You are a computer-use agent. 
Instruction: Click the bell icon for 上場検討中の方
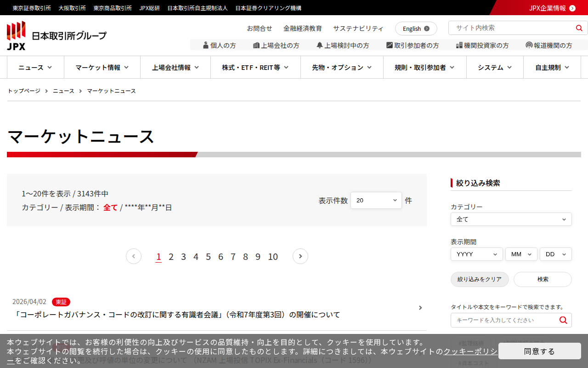pyautogui.click(x=320, y=45)
